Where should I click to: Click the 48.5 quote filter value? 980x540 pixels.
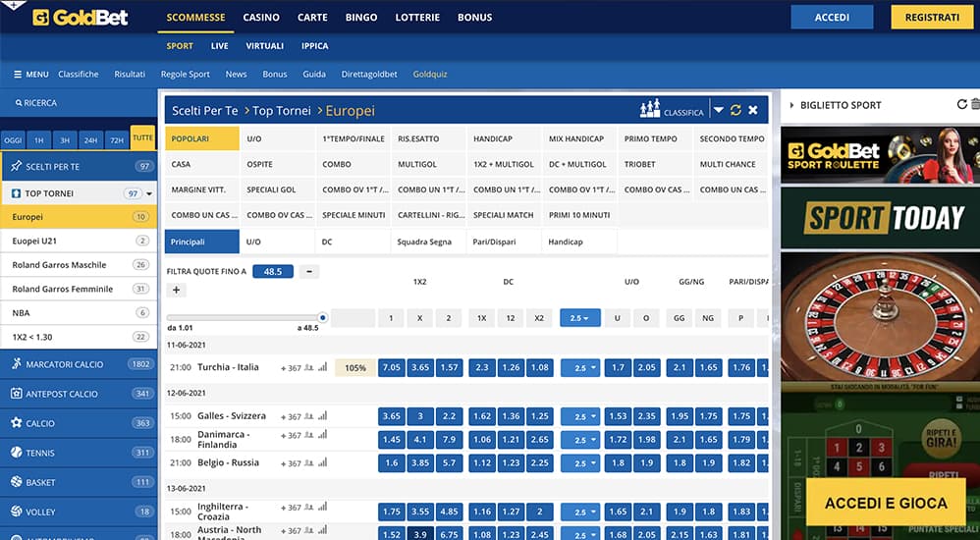pyautogui.click(x=273, y=271)
